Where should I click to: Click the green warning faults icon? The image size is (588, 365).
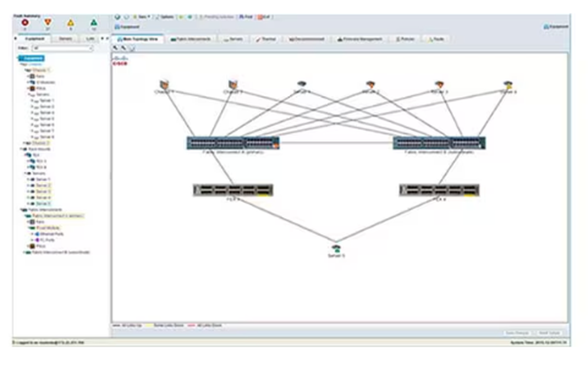pos(93,22)
